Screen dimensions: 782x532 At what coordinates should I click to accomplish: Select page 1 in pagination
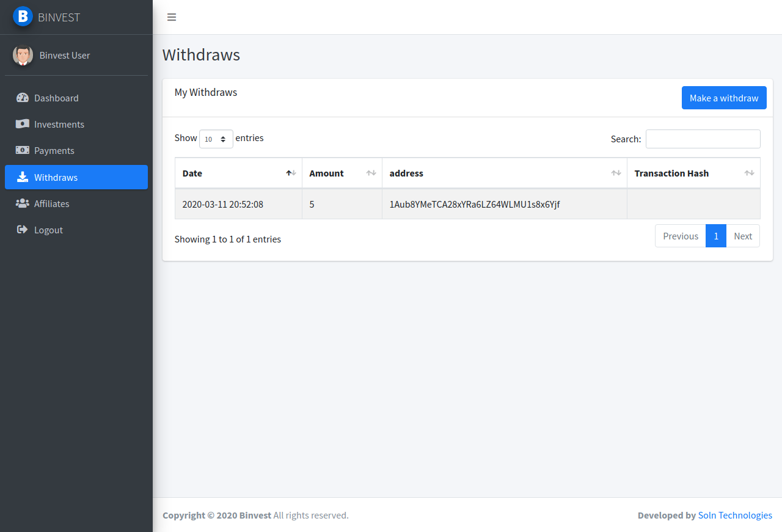(x=716, y=236)
